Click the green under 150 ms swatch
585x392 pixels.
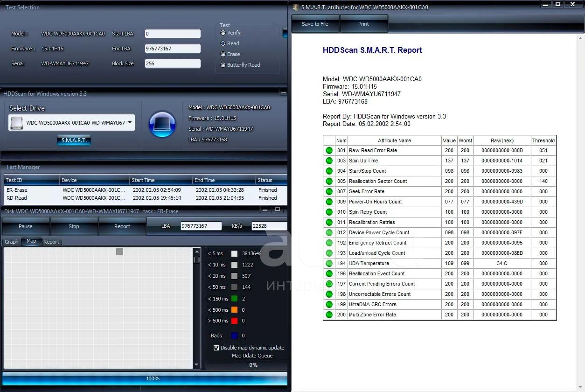tap(234, 299)
